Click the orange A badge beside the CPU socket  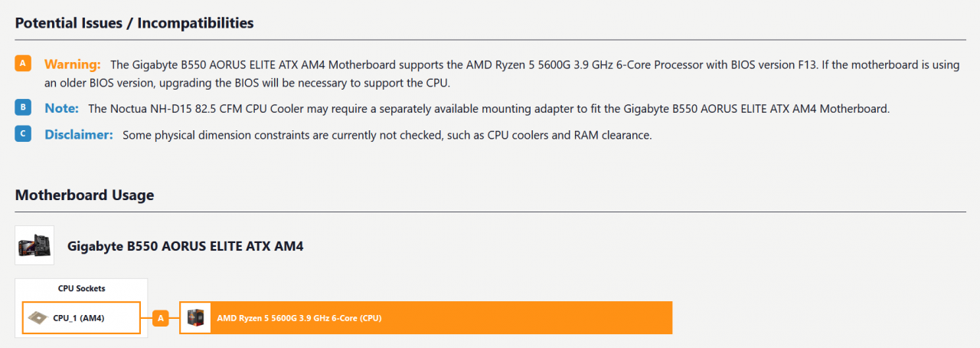tap(160, 317)
